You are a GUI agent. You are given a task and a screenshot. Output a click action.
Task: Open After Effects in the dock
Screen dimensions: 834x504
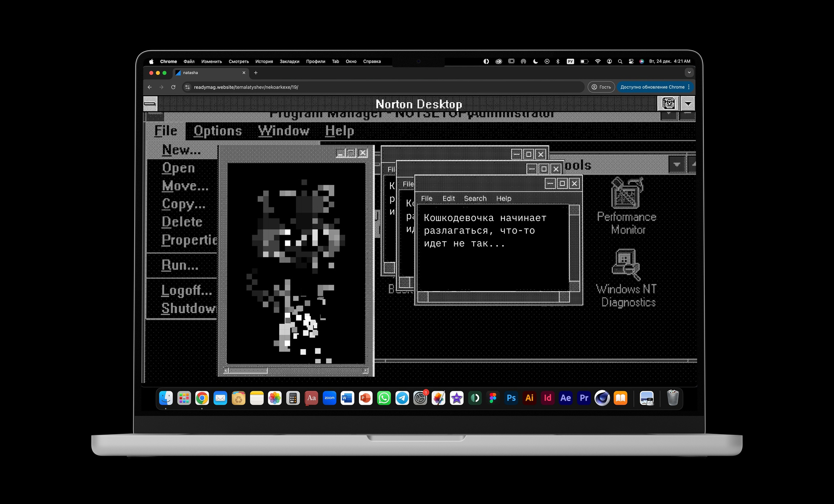[565, 398]
